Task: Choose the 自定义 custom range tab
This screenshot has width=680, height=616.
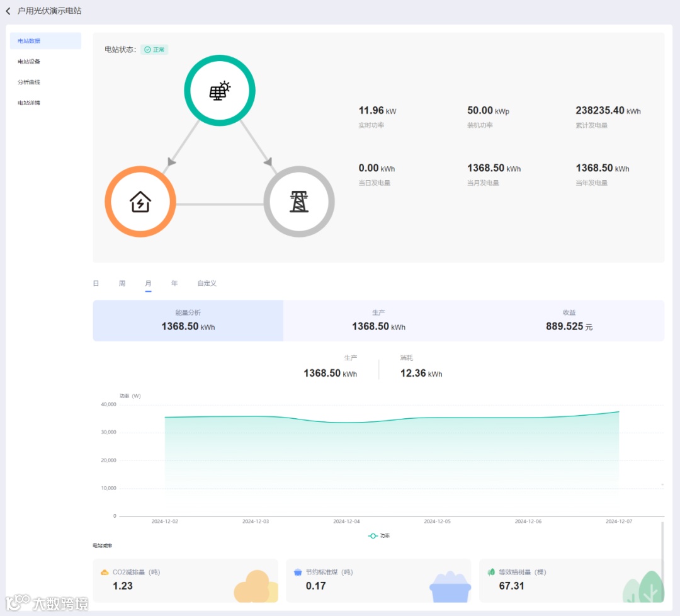Action: [x=207, y=283]
